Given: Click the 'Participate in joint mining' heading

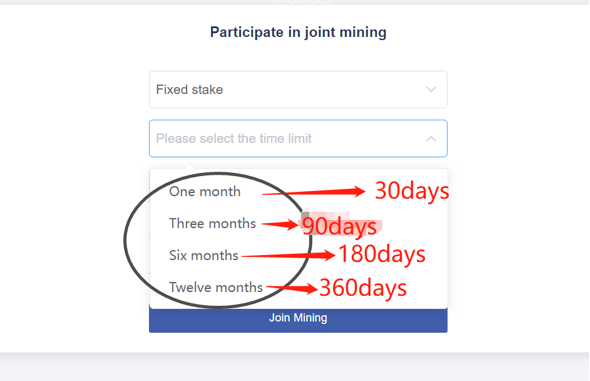Looking at the screenshot, I should coord(298,32).
